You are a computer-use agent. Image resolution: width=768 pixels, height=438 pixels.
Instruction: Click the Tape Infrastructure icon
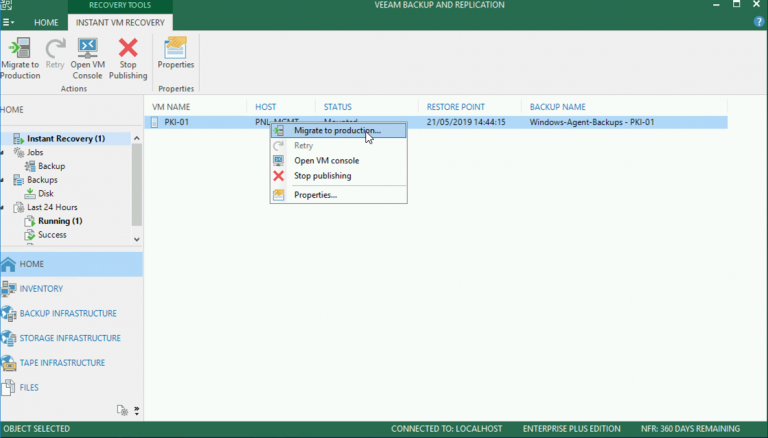click(x=8, y=363)
